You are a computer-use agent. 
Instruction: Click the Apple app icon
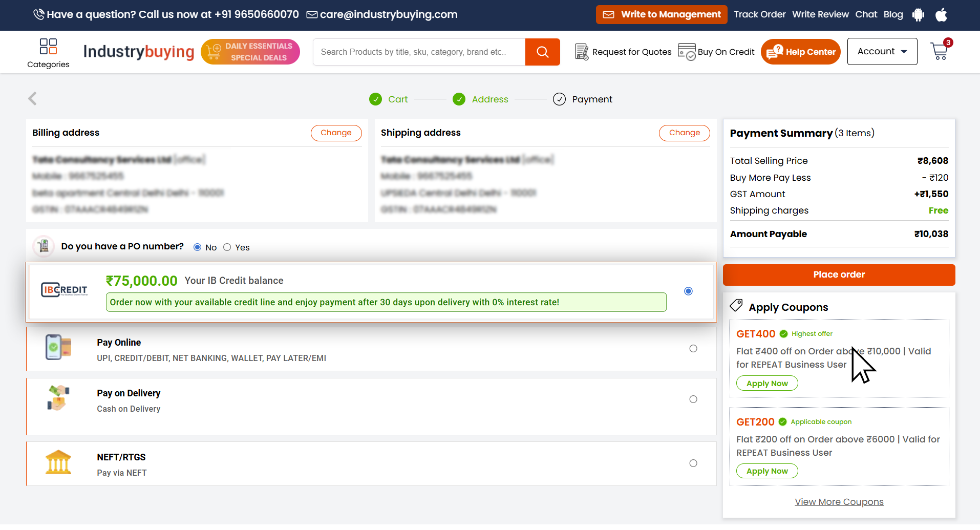(x=941, y=15)
